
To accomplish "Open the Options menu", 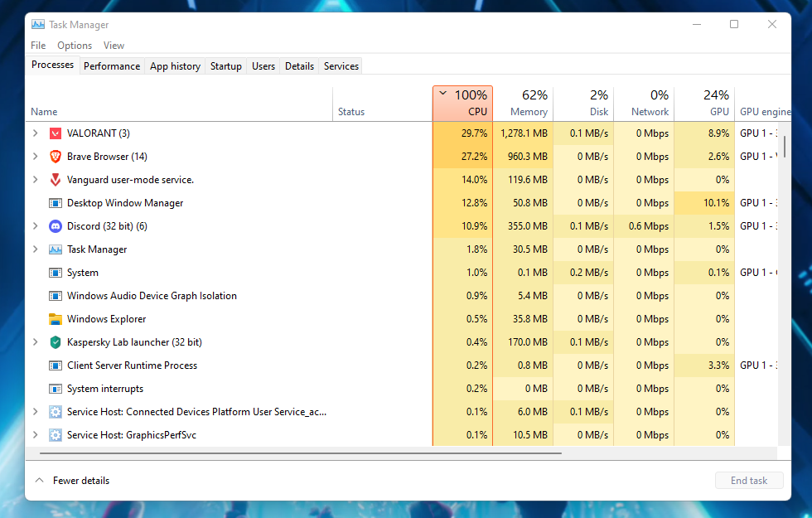I will coord(75,46).
